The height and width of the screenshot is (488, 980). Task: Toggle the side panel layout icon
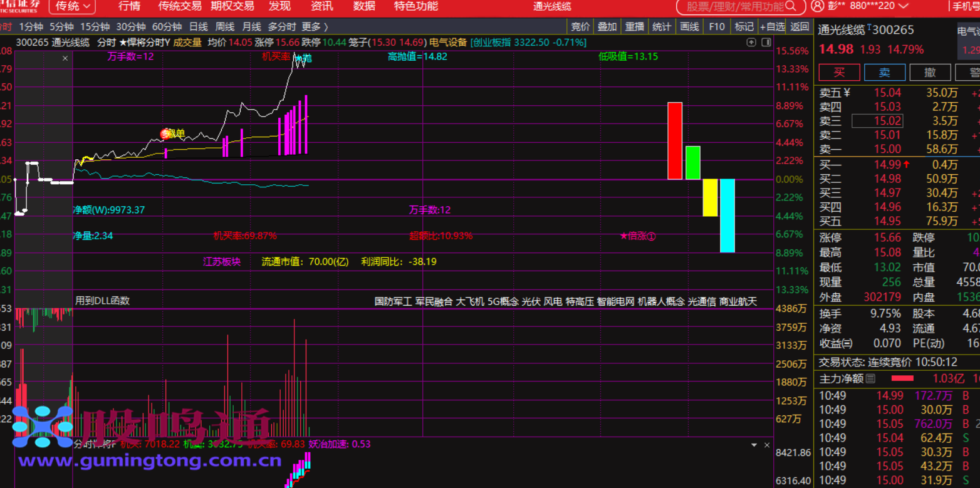[x=766, y=43]
